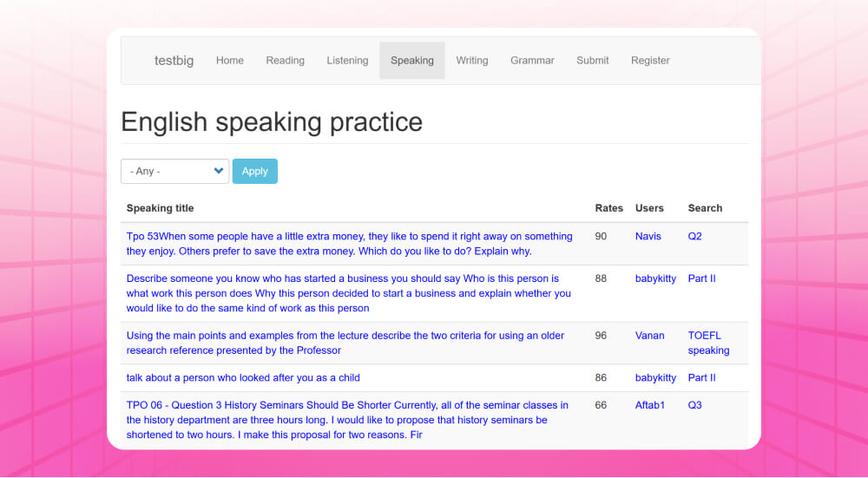Open user Aftab1 profile link
Viewport: 868px width, 478px height.
point(650,405)
